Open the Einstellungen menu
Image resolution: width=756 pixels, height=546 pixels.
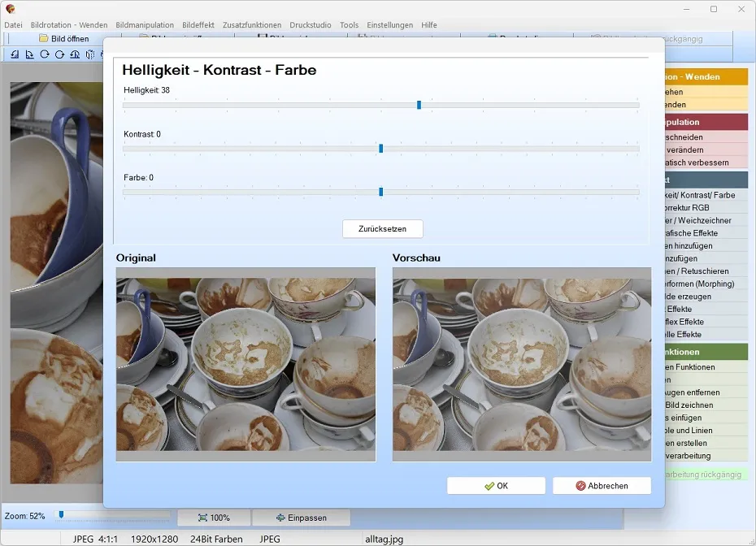pyautogui.click(x=389, y=25)
